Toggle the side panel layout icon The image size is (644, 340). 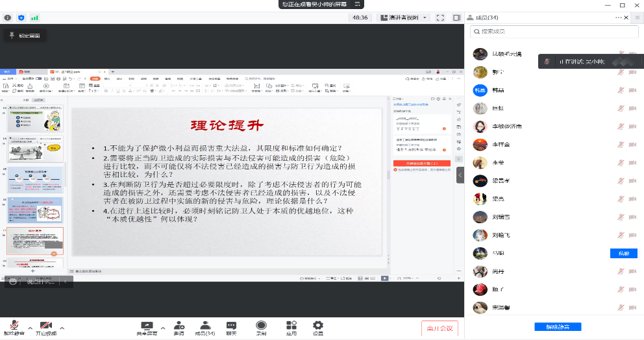point(457,18)
